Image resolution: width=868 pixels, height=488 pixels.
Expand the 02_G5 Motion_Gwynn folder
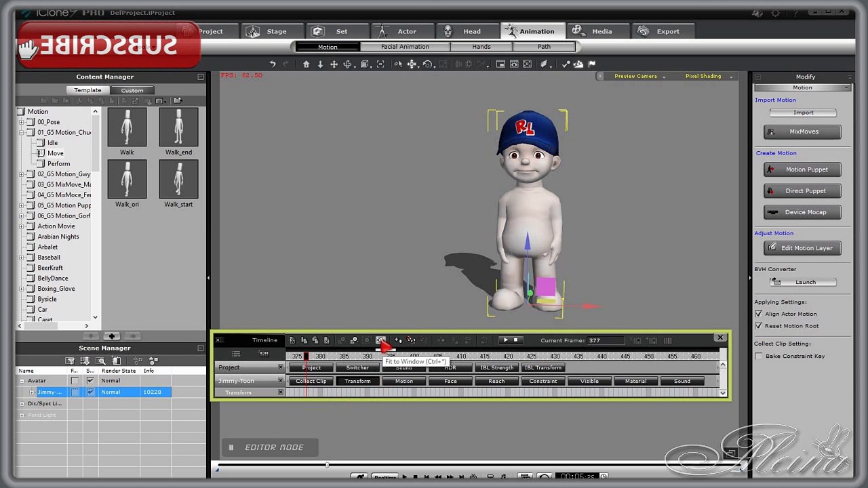22,174
